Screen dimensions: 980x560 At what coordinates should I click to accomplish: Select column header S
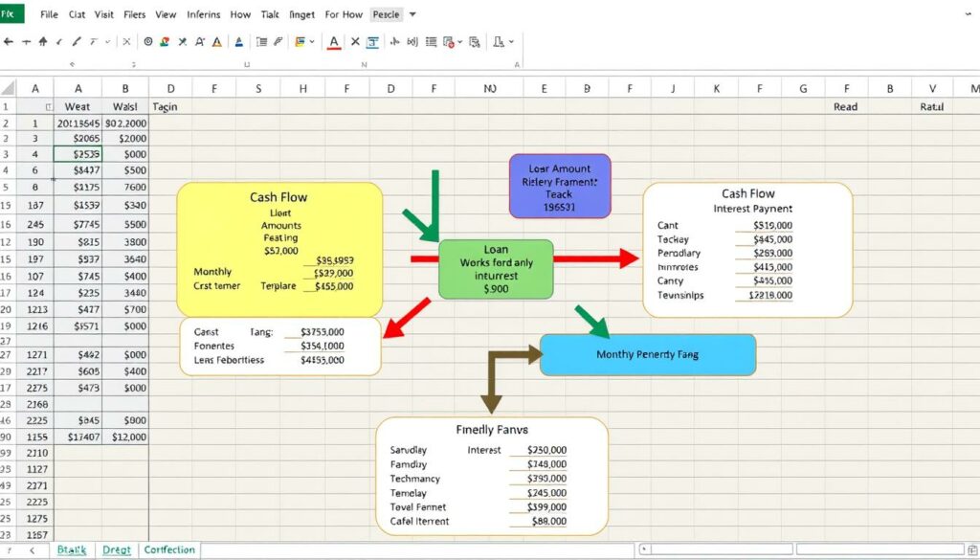point(258,89)
